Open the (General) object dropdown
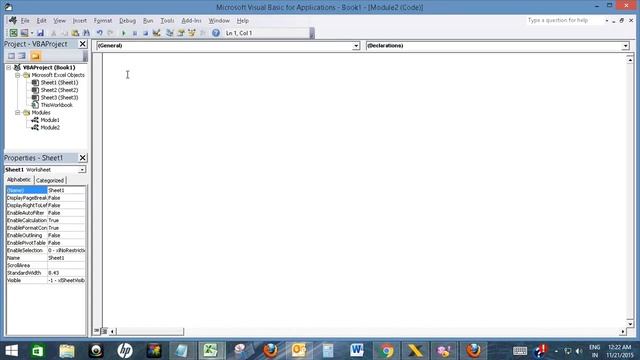The image size is (640, 360). coord(356,46)
